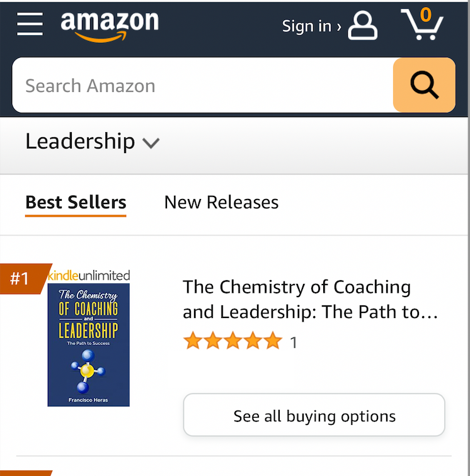Open The Chemistry of Coaching title link
470x476 pixels.
pyautogui.click(x=310, y=300)
